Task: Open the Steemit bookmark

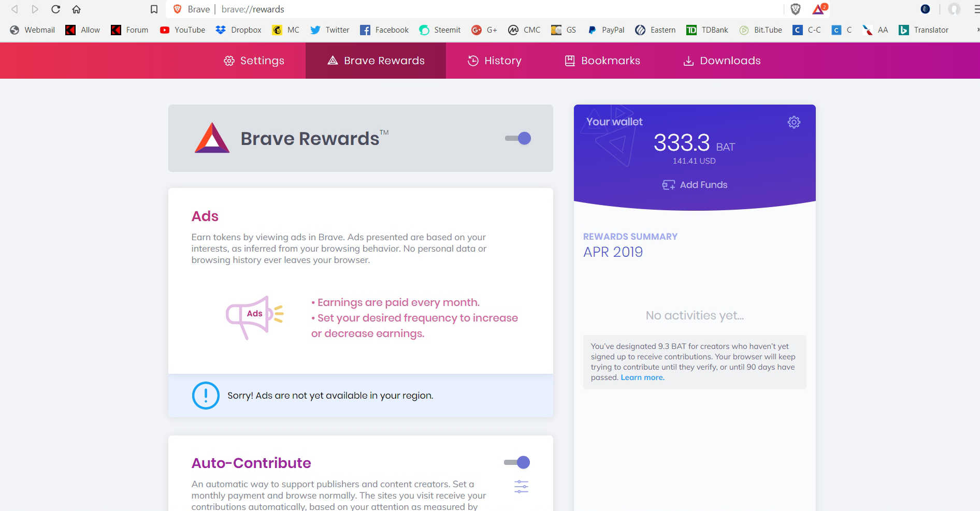Action: (x=440, y=30)
